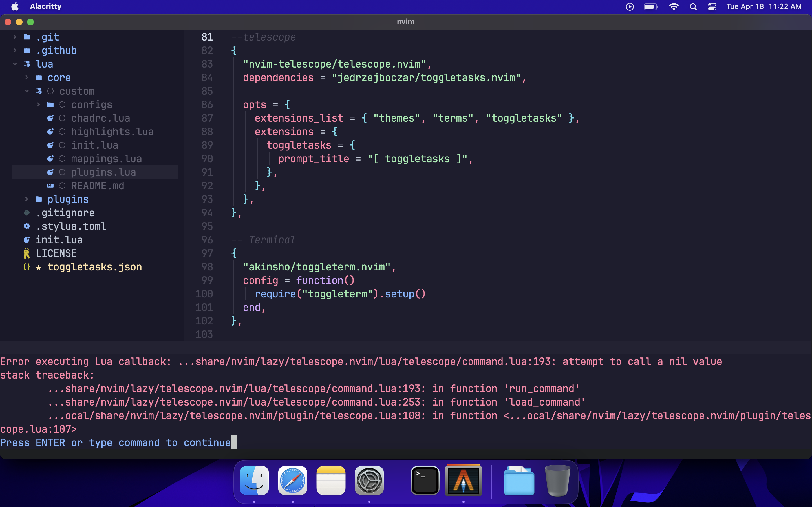
Task: Click the diamond icon beside .gitignore
Action: coord(27,213)
